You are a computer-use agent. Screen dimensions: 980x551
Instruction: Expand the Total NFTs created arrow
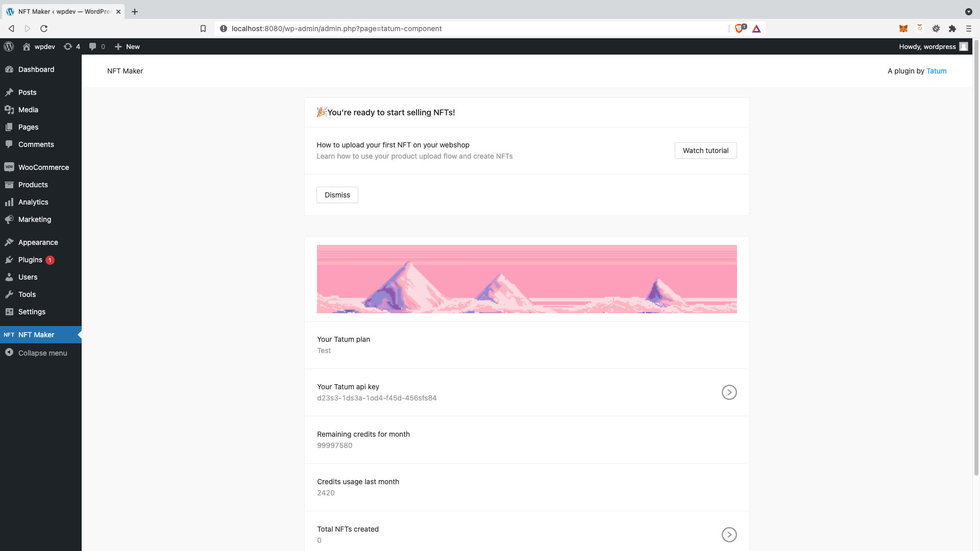point(729,535)
